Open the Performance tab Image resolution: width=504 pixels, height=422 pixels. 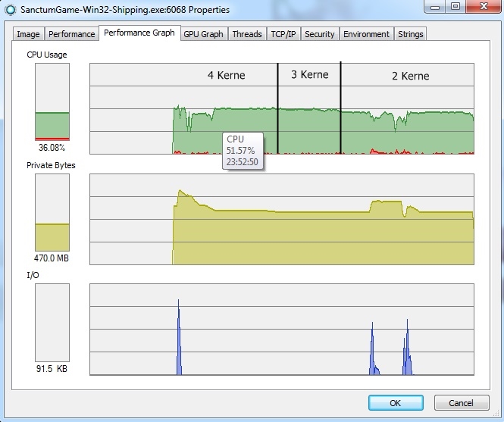click(x=72, y=34)
